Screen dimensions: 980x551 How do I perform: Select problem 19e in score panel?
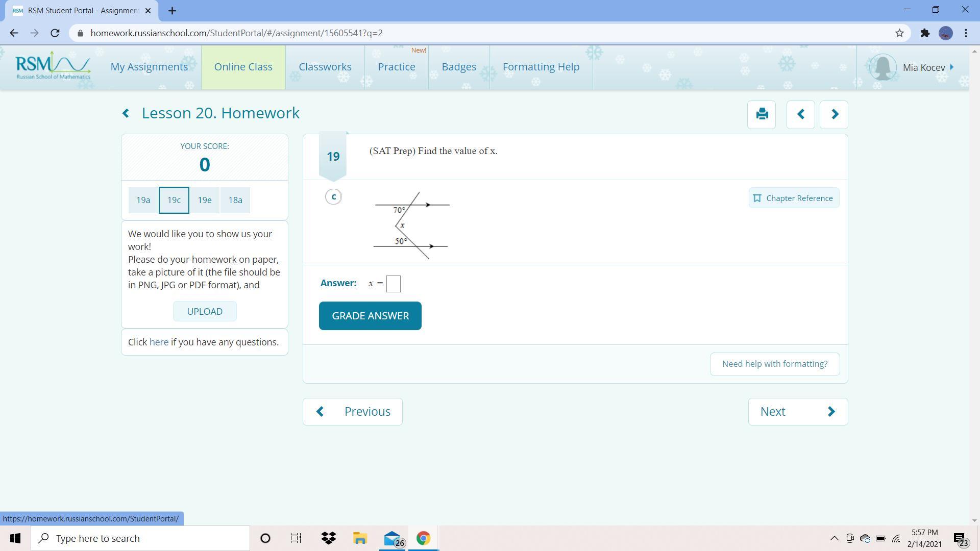tap(205, 200)
